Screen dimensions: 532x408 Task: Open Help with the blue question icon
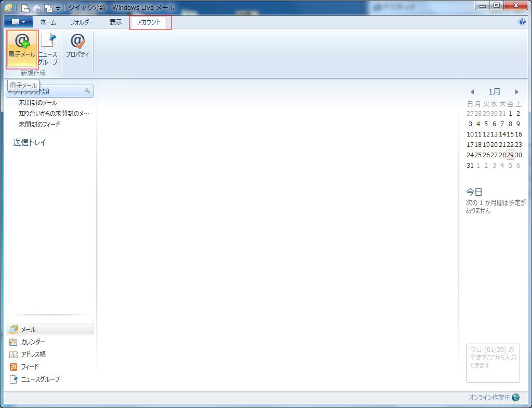click(522, 22)
